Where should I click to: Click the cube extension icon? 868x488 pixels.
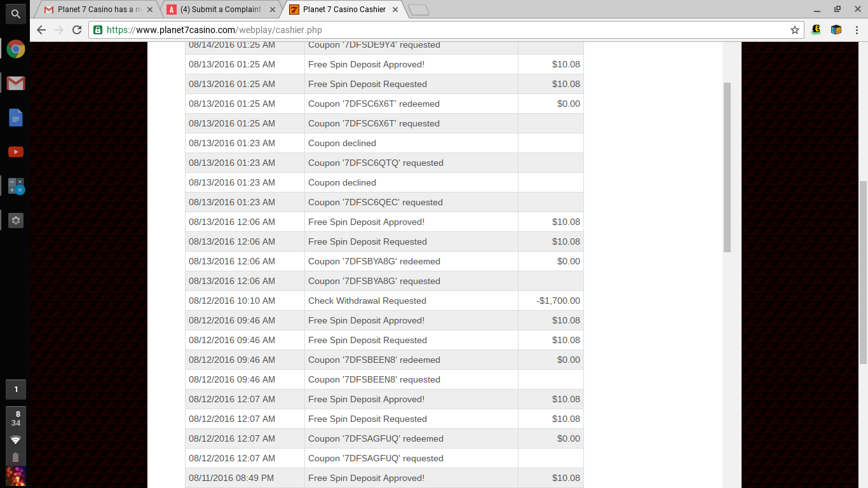point(836,30)
